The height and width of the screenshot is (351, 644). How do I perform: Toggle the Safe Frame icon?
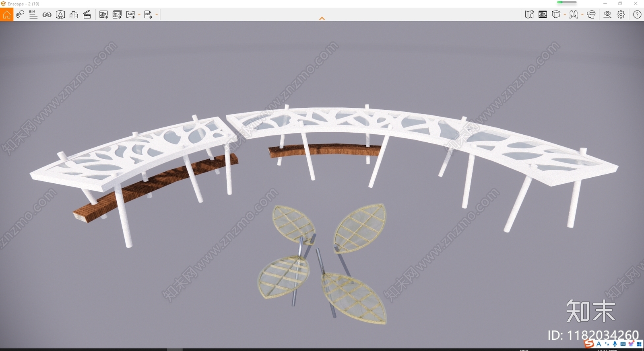(60, 15)
